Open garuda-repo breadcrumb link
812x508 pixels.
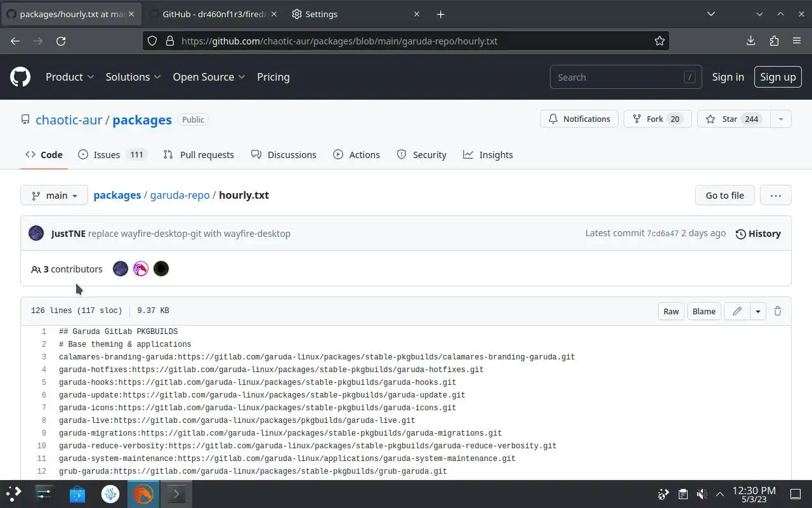[180, 195]
